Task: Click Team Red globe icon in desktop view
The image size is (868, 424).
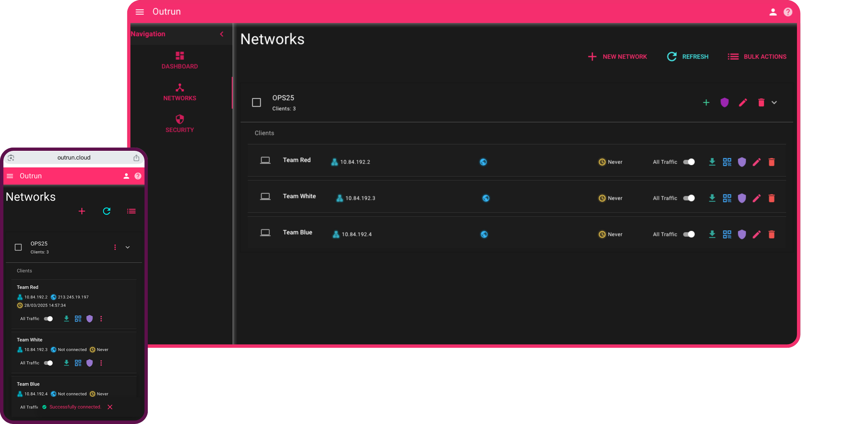Action: coord(483,162)
